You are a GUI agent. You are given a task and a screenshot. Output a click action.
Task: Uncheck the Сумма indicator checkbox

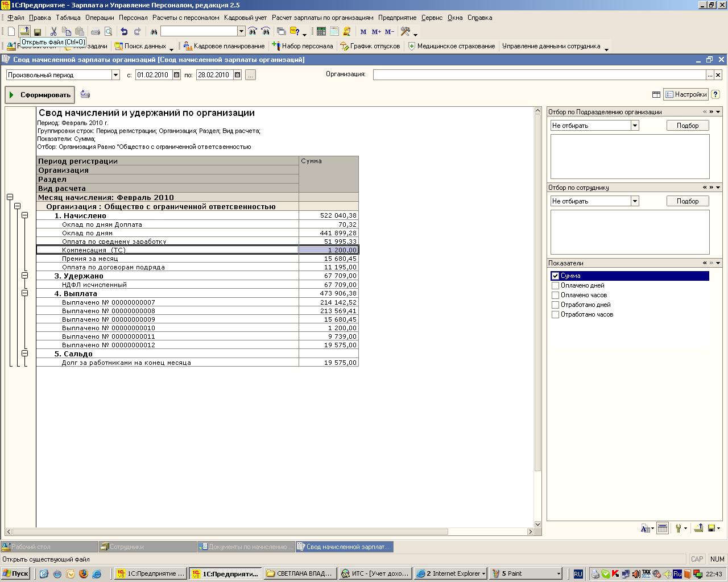(556, 276)
